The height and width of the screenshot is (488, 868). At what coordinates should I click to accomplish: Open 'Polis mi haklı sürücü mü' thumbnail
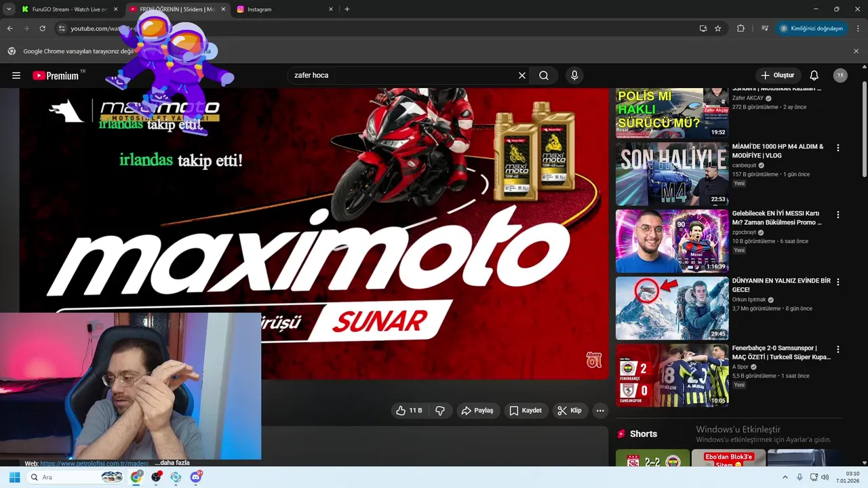(x=672, y=113)
